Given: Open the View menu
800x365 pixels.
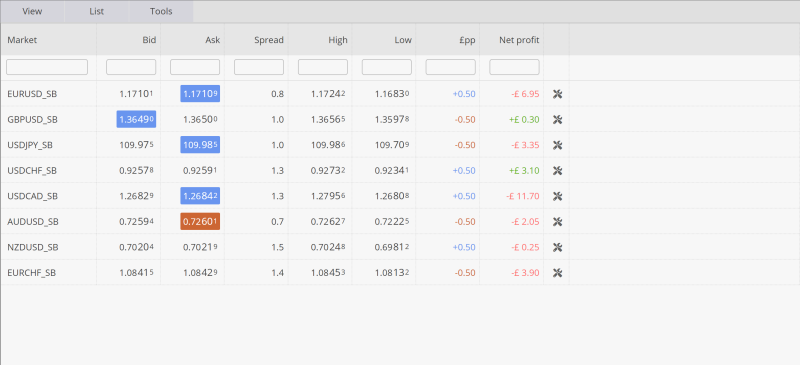Looking at the screenshot, I should tap(32, 11).
